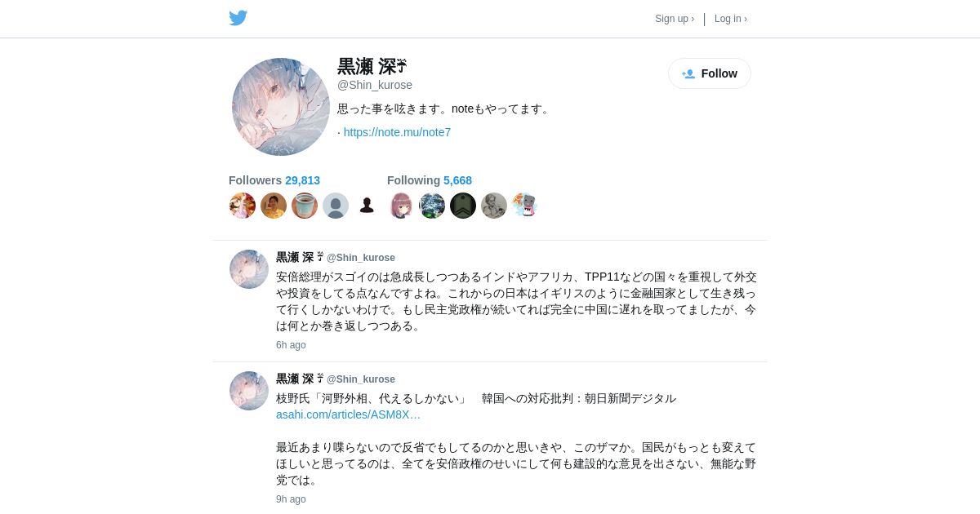Open the asahi.com/articles link in tweet
980x514 pixels.
click(349, 414)
